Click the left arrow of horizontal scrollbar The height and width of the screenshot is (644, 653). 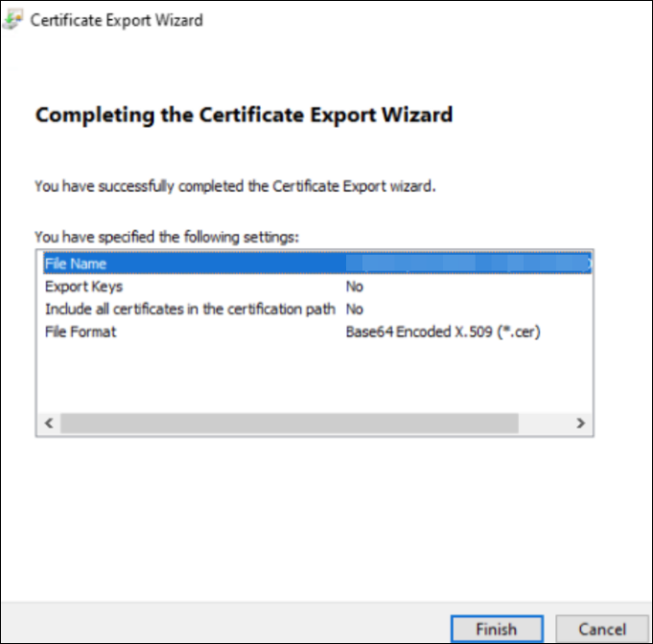click(48, 423)
